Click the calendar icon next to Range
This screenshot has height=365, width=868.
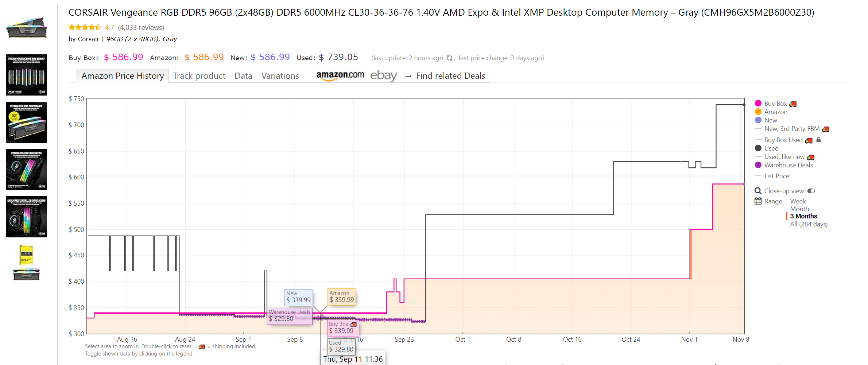coord(758,201)
